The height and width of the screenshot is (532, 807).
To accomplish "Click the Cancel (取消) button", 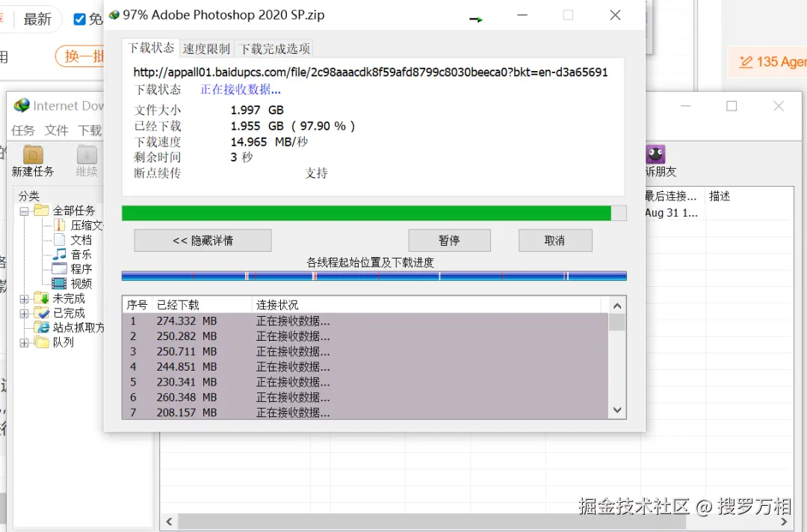I will point(555,241).
